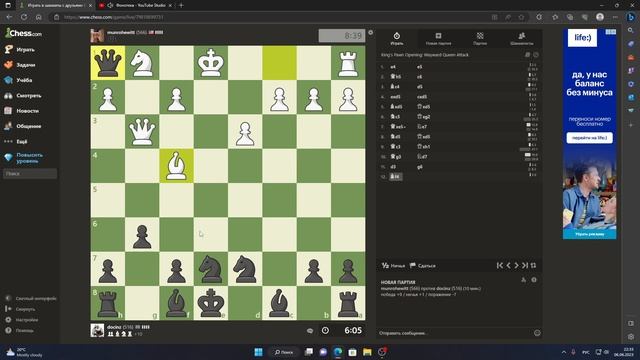Collapse the sidebar with Свернуть
The image size is (640, 360).
pos(20,309)
